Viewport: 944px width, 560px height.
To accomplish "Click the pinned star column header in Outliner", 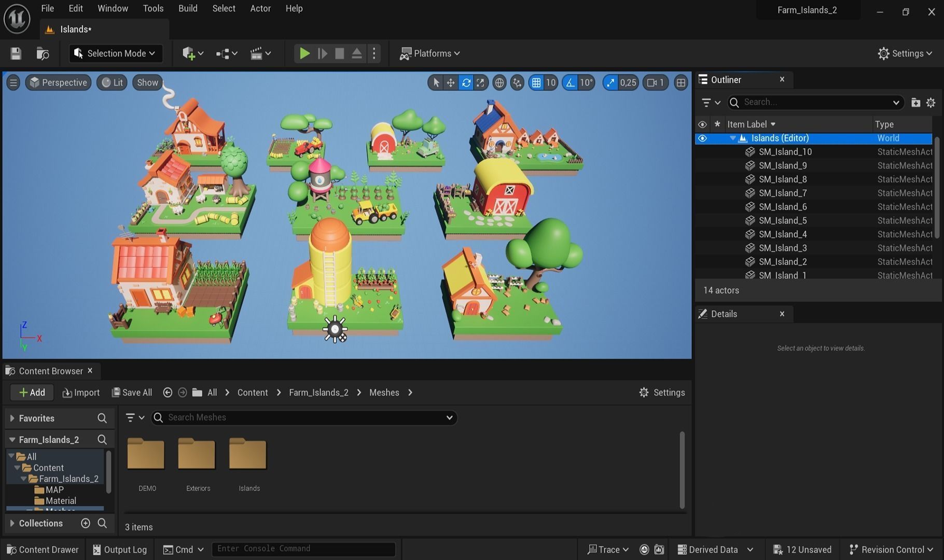I will pyautogui.click(x=717, y=124).
